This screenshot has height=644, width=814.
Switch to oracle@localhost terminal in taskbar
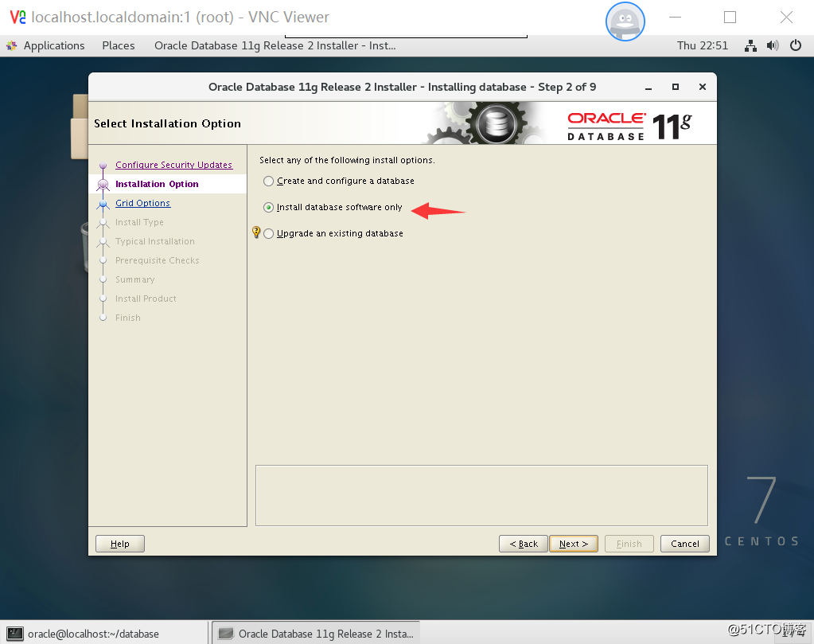pos(103,633)
